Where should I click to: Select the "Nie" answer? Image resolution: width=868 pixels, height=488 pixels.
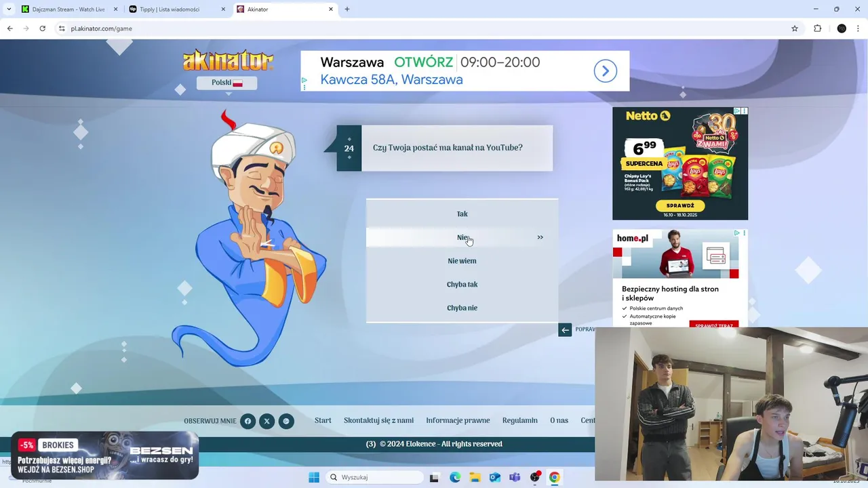pyautogui.click(x=462, y=237)
